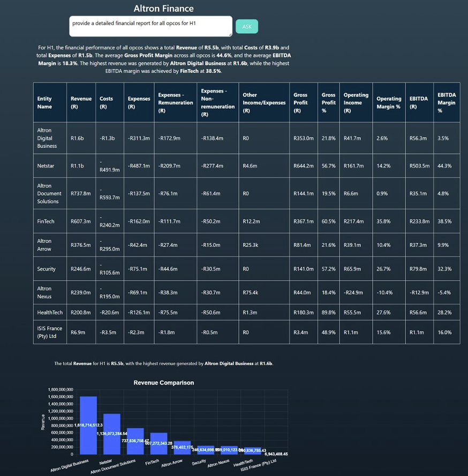Click the Altron Arrow revenue bar
468x476 pixels.
tap(182, 448)
